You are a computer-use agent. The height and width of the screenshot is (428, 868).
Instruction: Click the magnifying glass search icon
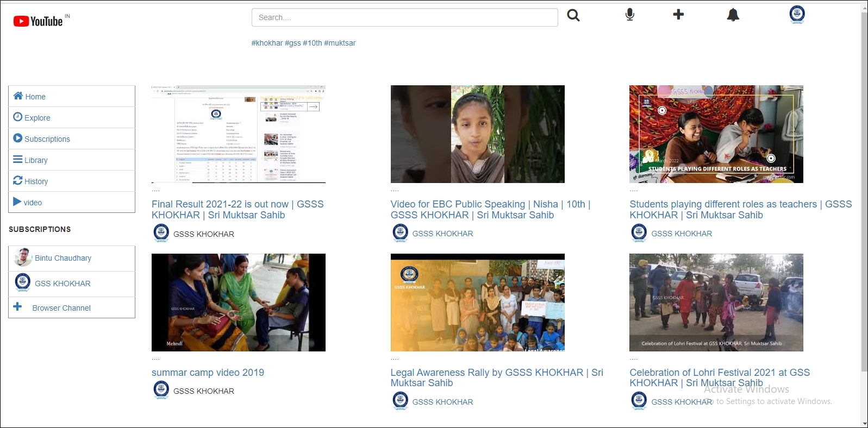pos(573,15)
